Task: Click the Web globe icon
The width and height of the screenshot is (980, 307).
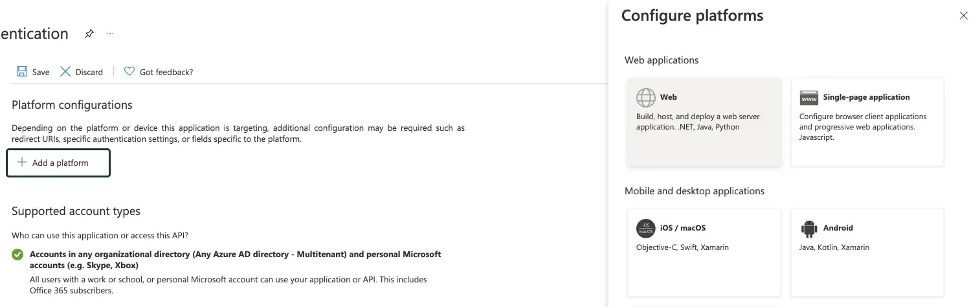Action: (646, 97)
